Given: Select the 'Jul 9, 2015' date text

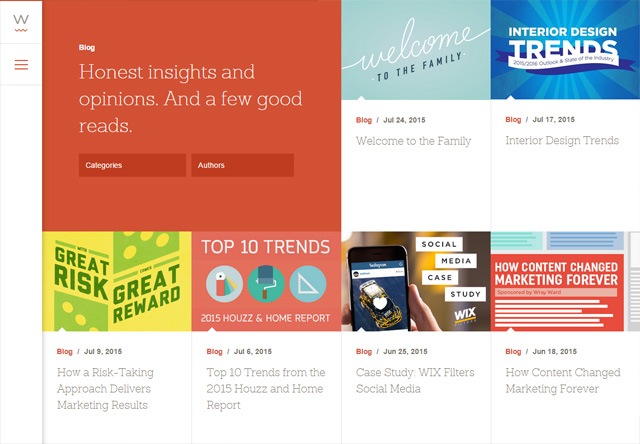Looking at the screenshot, I should 103,351.
